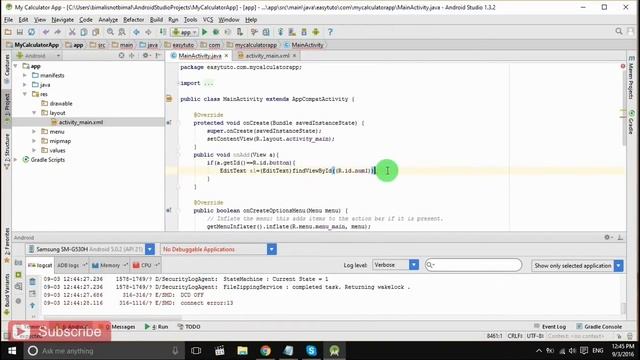Click the Android monitor panel gear icon

click(x=607, y=237)
